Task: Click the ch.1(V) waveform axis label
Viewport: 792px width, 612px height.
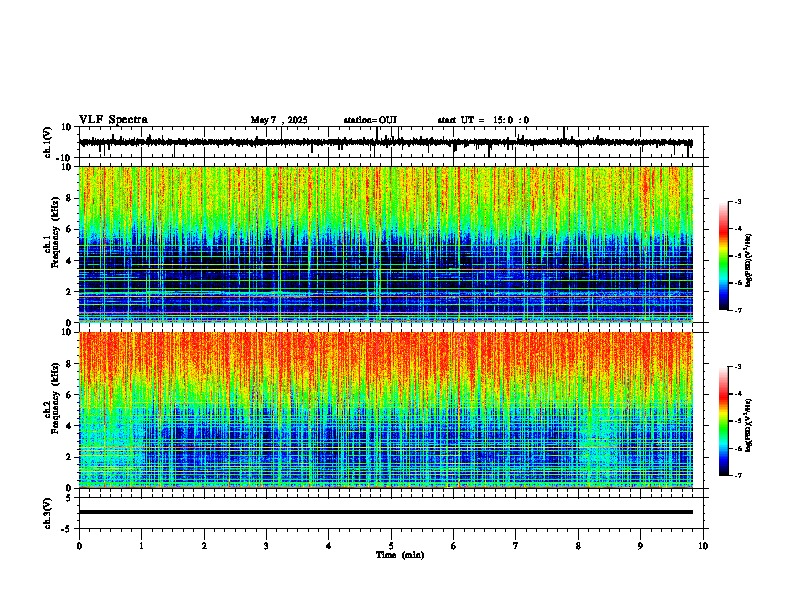Action: 48,142
